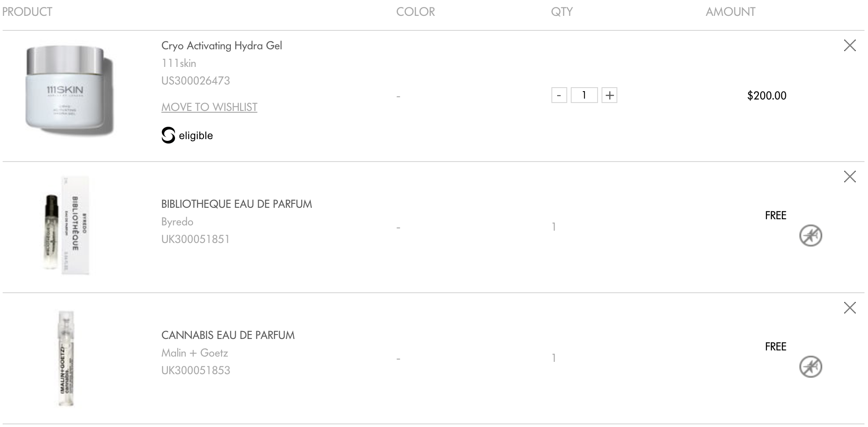Click the 111skin brand name
Viewport: 868px width, 427px height.
179,63
